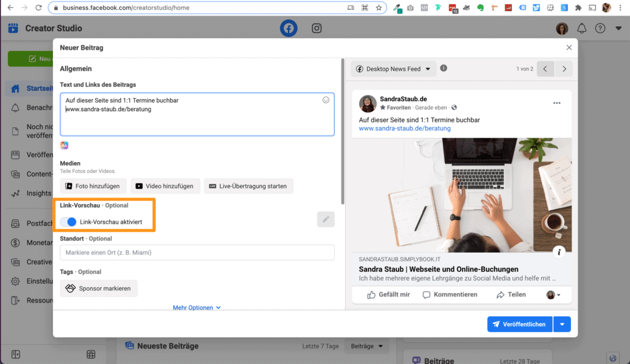Click www.sandra-staub.de/beratung link in preview

point(405,129)
